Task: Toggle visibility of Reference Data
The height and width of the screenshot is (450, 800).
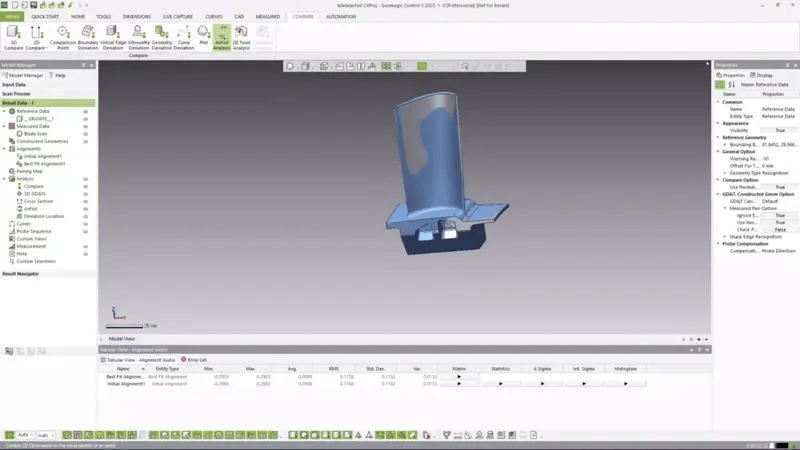Action: (86, 111)
